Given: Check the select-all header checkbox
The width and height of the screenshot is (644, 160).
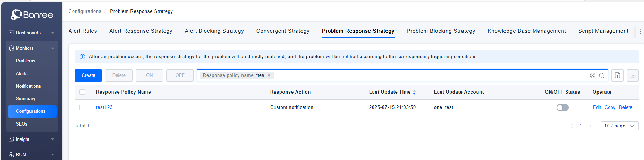Looking at the screenshot, I should point(82,92).
